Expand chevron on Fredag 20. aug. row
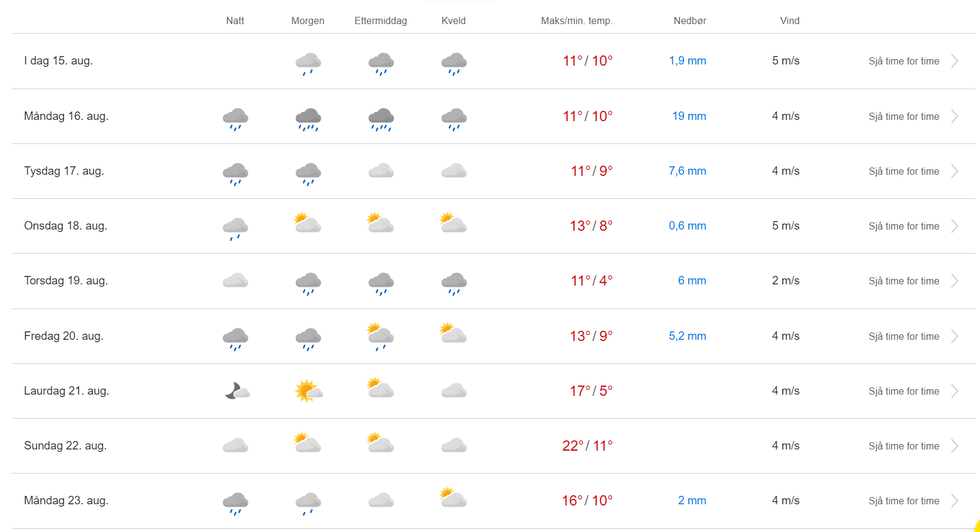This screenshot has height=532, width=980. [x=955, y=336]
